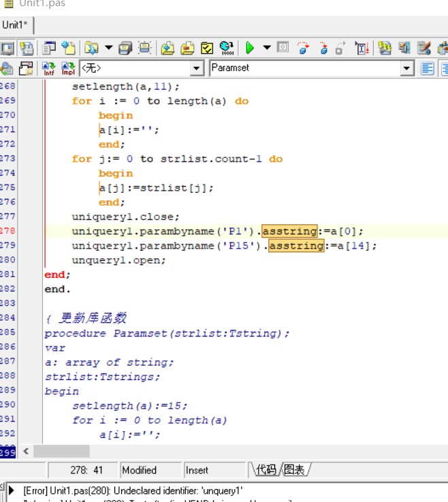Jump to interface section (Intf)

(48, 68)
